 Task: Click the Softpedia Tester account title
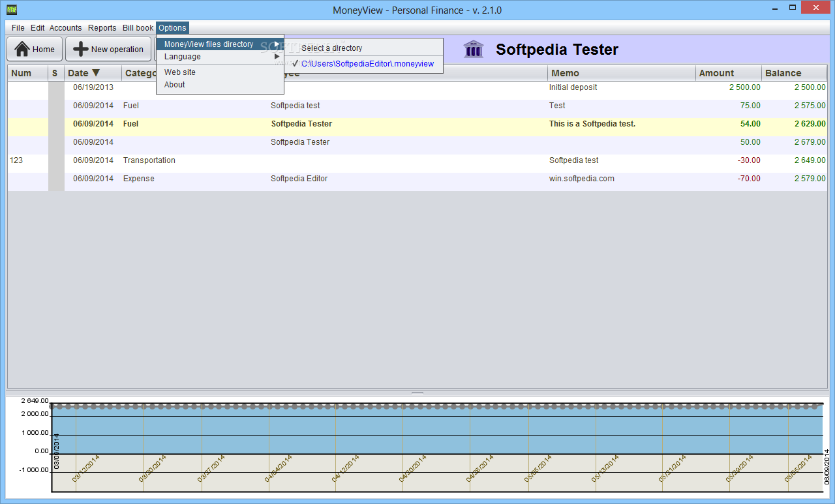pyautogui.click(x=557, y=50)
